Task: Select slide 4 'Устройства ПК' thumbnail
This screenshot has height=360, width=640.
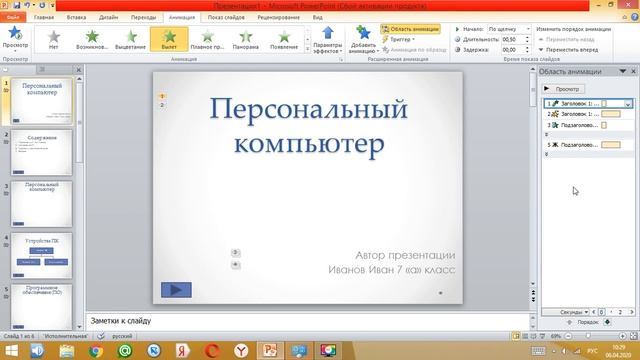Action: click(x=41, y=256)
